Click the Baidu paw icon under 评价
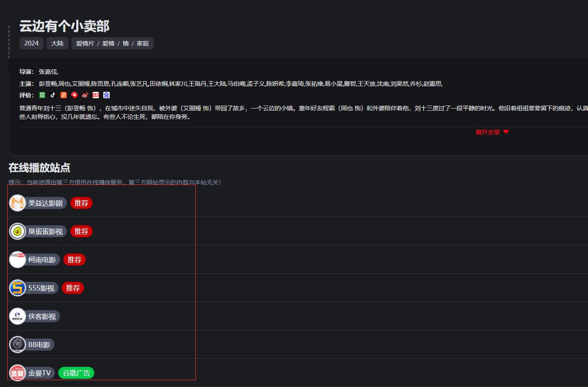588x387 pixels. 106,95
